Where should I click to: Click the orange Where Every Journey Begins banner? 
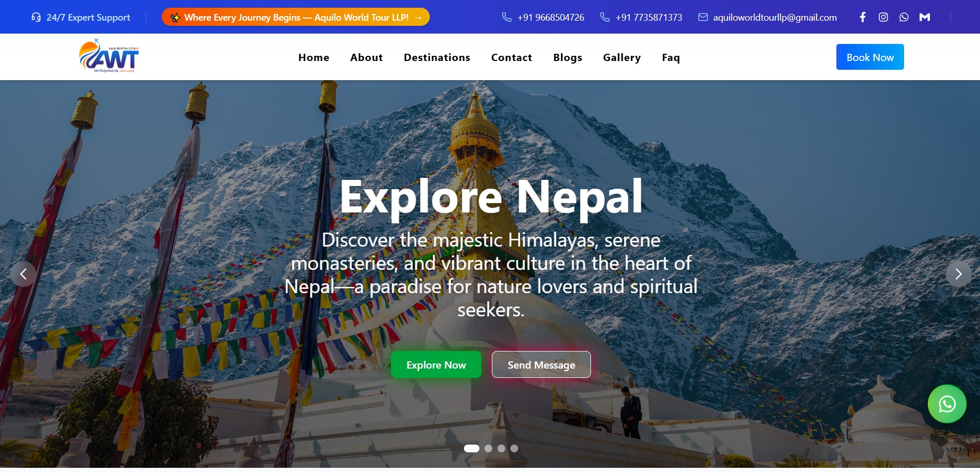(295, 17)
